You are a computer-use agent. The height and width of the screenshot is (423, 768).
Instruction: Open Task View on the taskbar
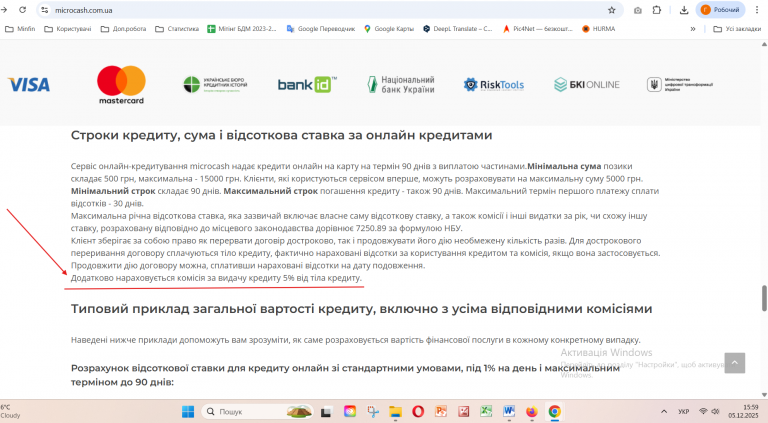point(326,412)
